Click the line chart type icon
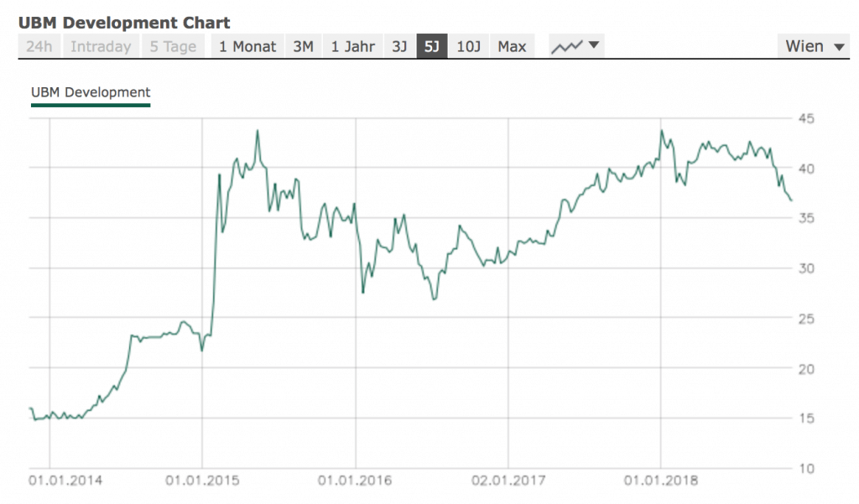 pos(567,47)
